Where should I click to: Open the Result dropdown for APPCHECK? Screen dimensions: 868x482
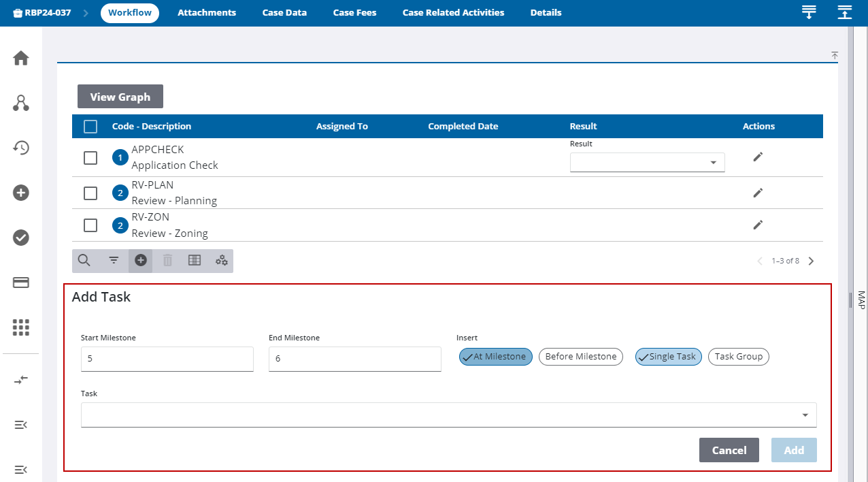(x=647, y=163)
